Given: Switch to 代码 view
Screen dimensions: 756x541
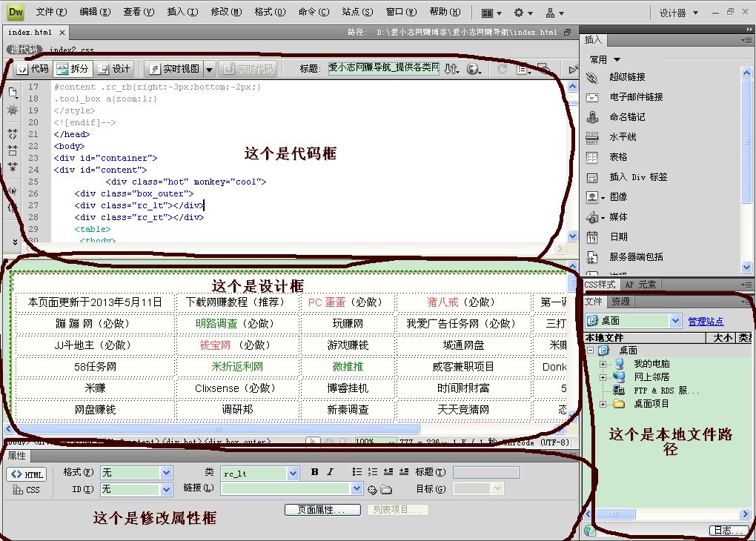Looking at the screenshot, I should [33, 69].
